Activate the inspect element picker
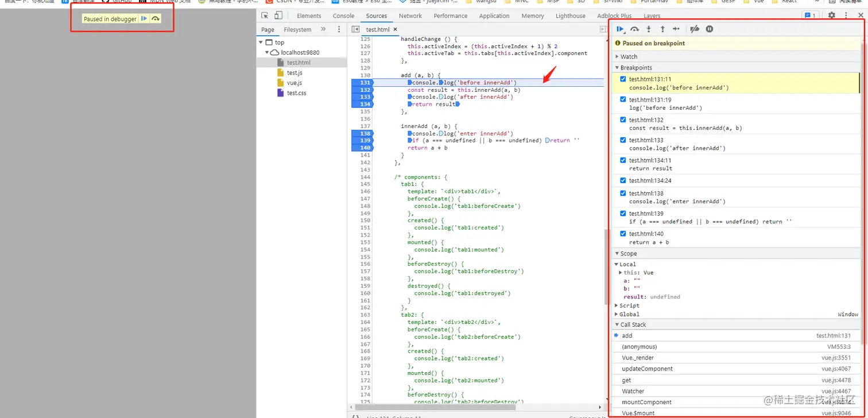Screen dimensions: 868x418 [265, 16]
